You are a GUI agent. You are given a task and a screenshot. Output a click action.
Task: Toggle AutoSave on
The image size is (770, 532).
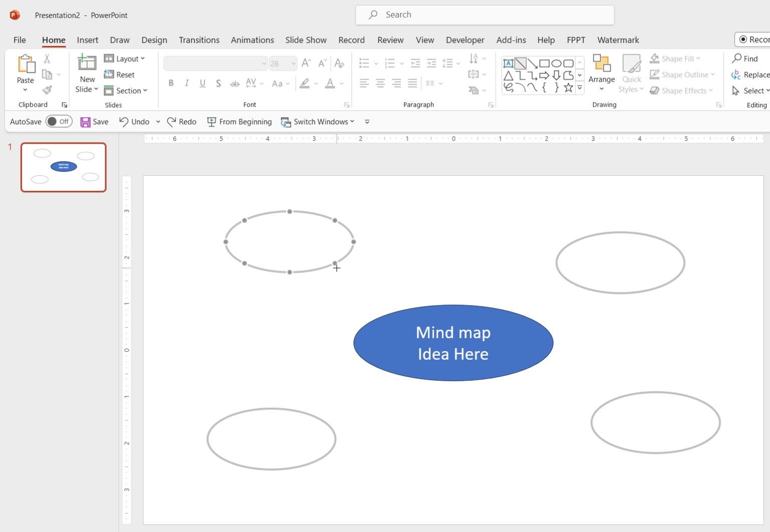[x=59, y=121]
